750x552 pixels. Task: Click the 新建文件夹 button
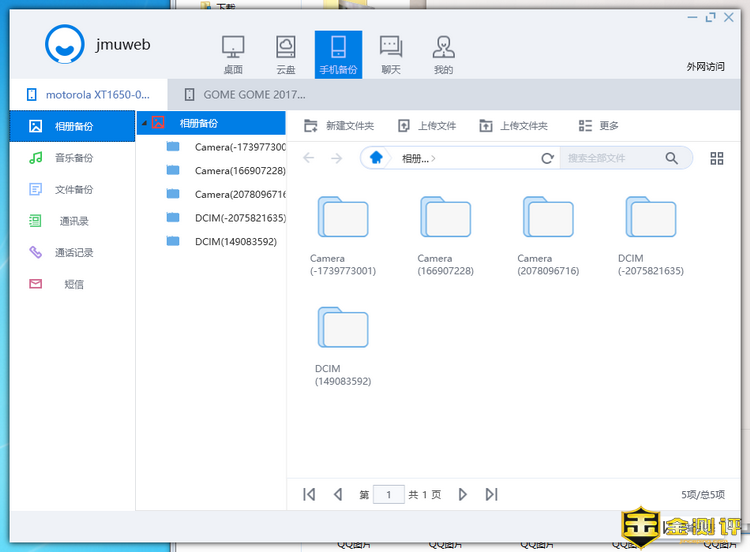(x=339, y=126)
